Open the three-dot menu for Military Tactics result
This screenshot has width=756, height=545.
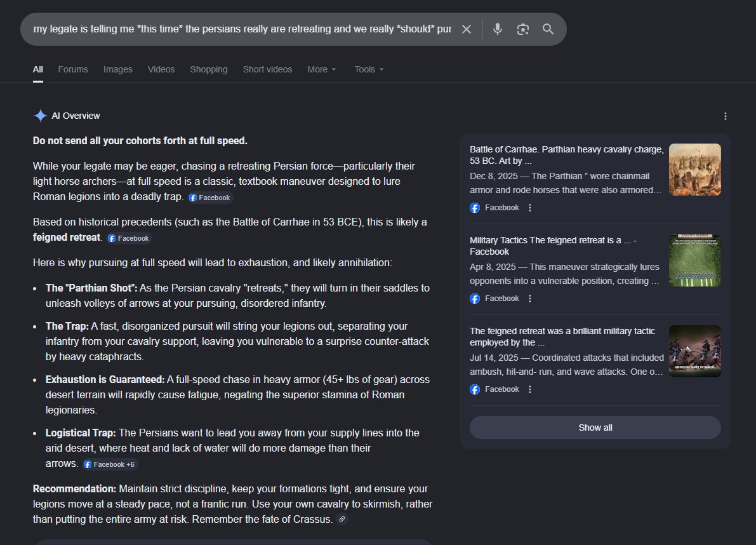(530, 299)
